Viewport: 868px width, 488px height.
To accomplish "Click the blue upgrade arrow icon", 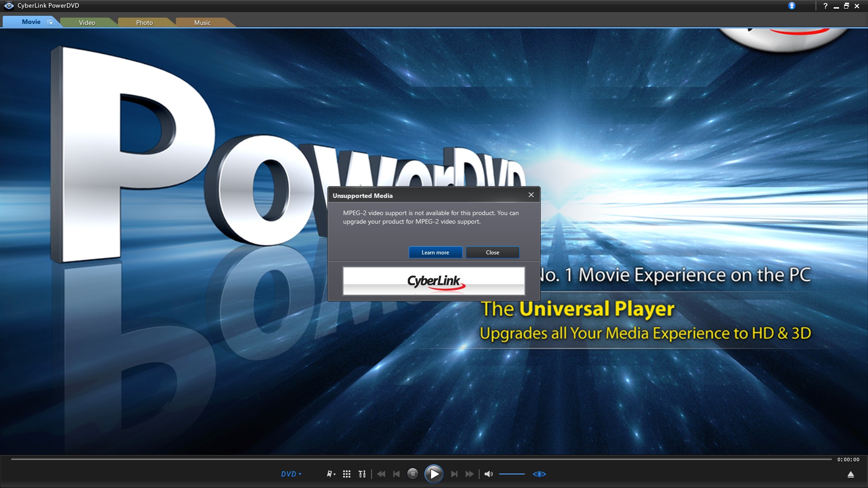I will click(792, 6).
